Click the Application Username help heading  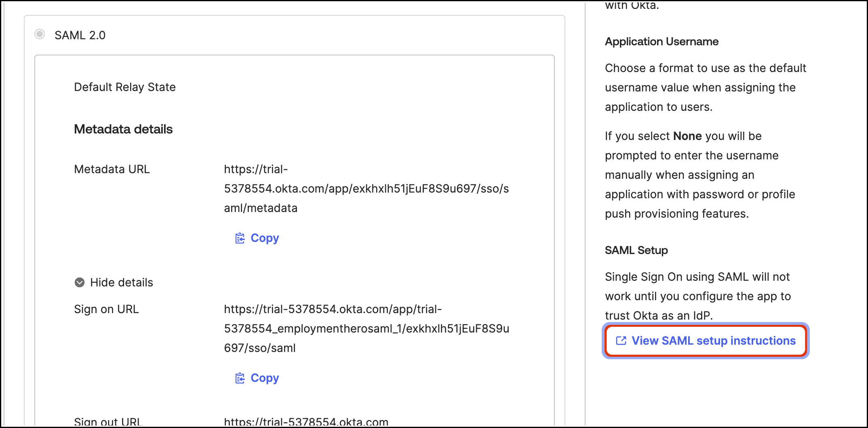[662, 42]
